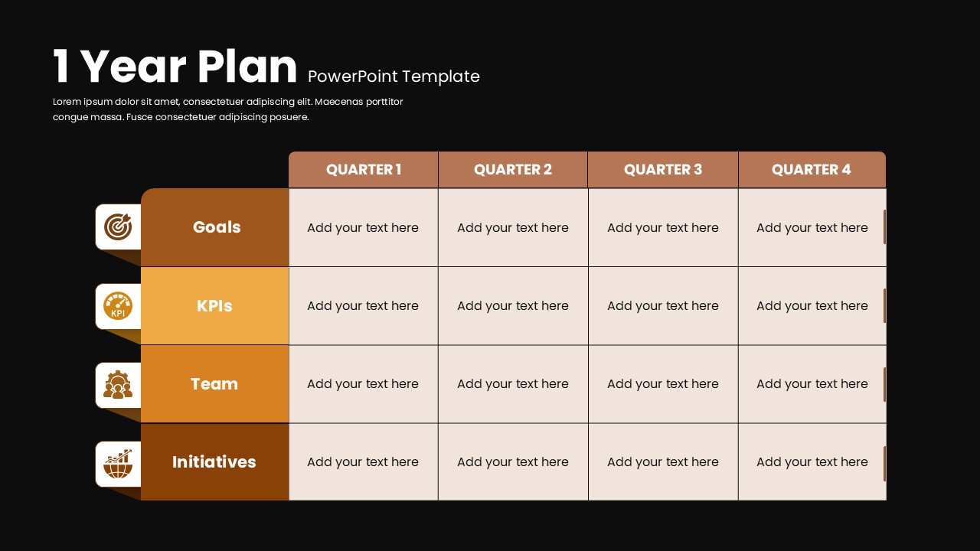Click the dark brown Initiatives row label

(x=214, y=462)
